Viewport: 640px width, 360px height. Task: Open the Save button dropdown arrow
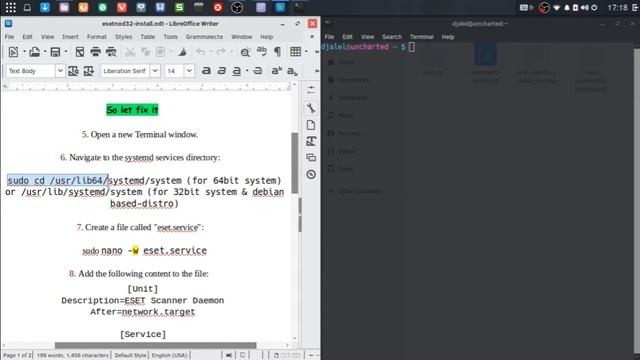click(66, 52)
